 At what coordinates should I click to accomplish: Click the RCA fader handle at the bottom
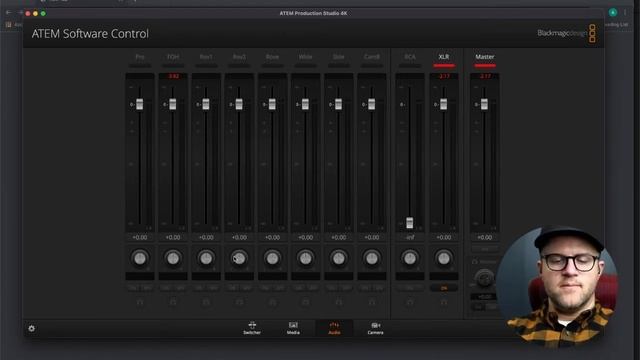click(x=409, y=222)
